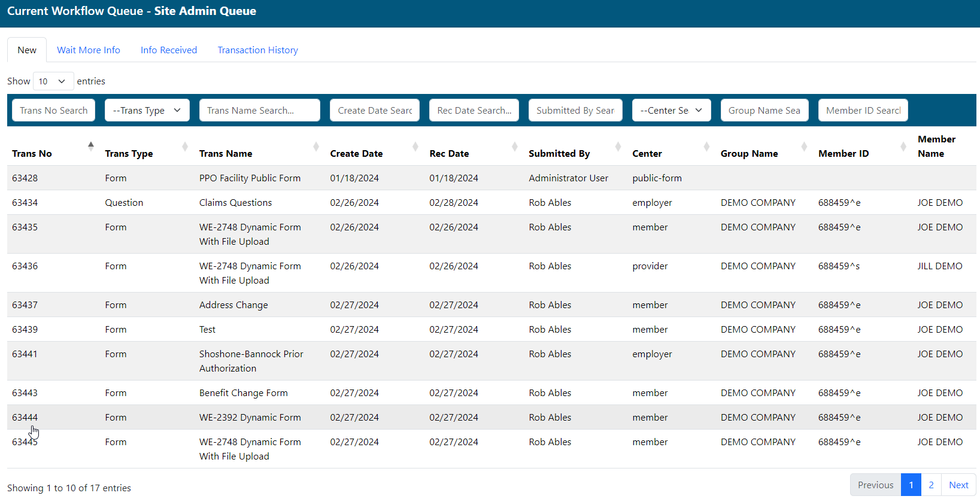Click Create Date sort arrows

(x=415, y=147)
